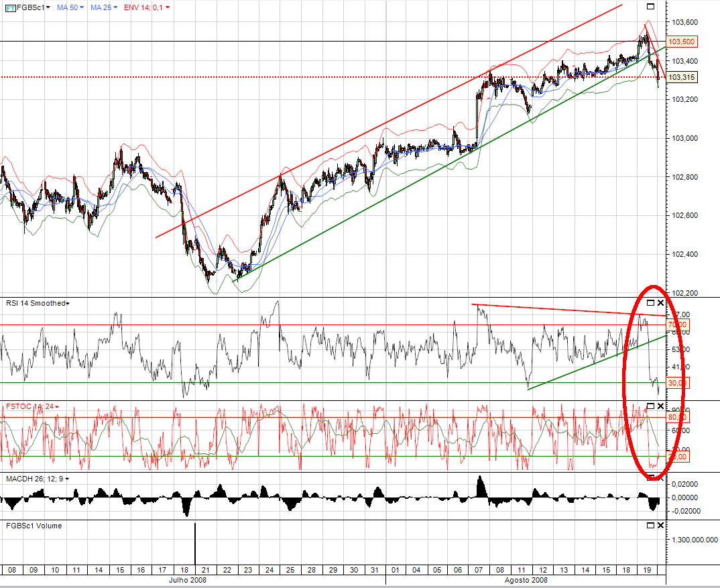Image resolution: width=720 pixels, height=588 pixels.
Task: Close the FSTOC indicator panel
Action: pyautogui.click(x=660, y=406)
